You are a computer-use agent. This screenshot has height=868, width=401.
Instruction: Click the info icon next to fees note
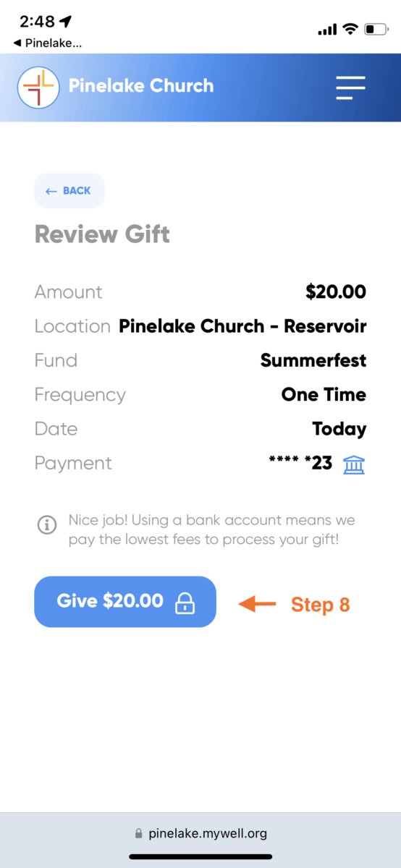[47, 524]
